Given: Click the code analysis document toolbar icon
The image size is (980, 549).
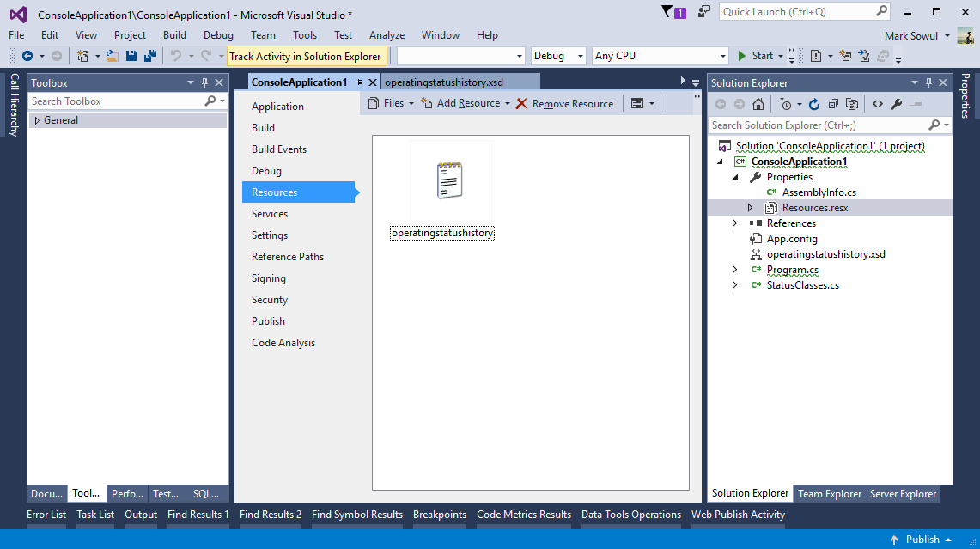Looking at the screenshot, I should 816,57.
